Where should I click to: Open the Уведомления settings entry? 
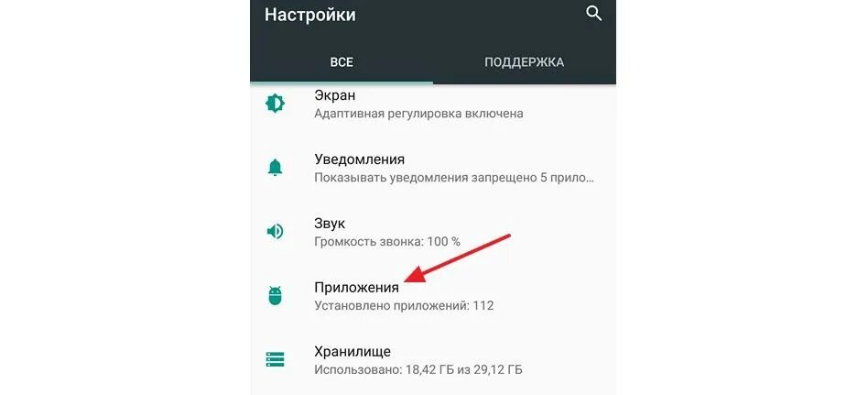433,168
